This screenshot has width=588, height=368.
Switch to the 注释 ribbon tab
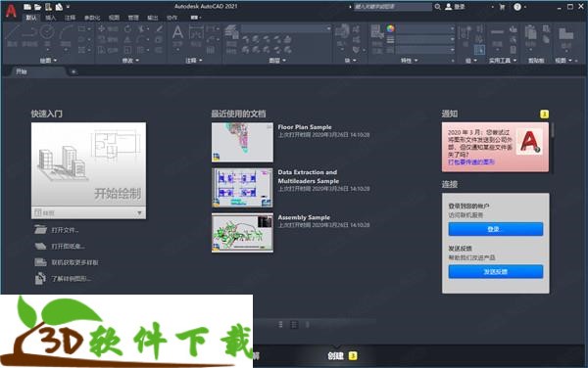pos(71,18)
